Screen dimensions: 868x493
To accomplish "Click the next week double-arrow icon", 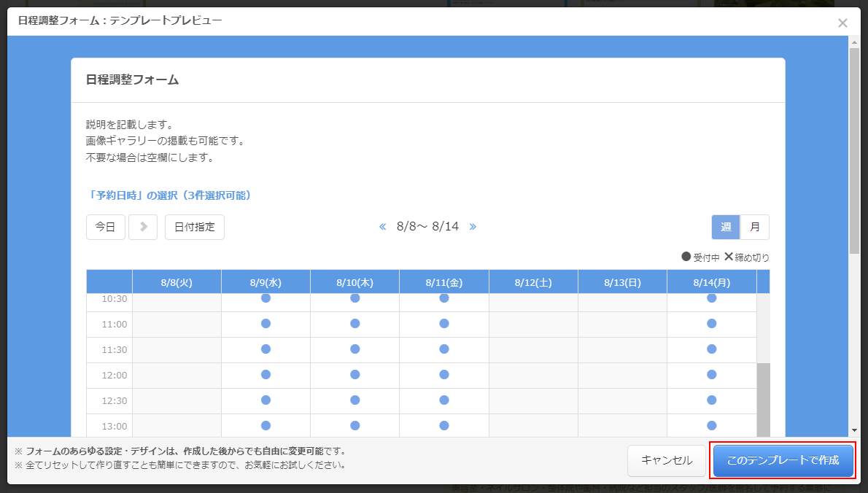I will (473, 227).
